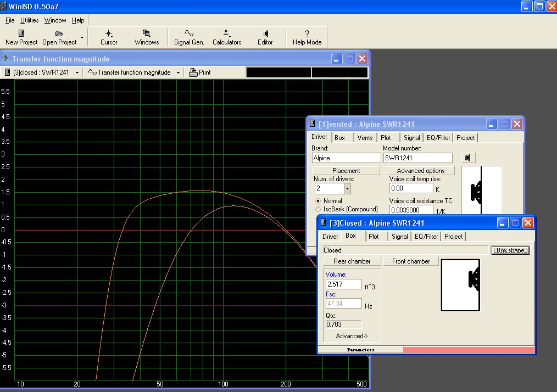Viewport: 557px width, 392px height.
Task: Click the Closed project window title icon
Action: pyautogui.click(x=323, y=222)
